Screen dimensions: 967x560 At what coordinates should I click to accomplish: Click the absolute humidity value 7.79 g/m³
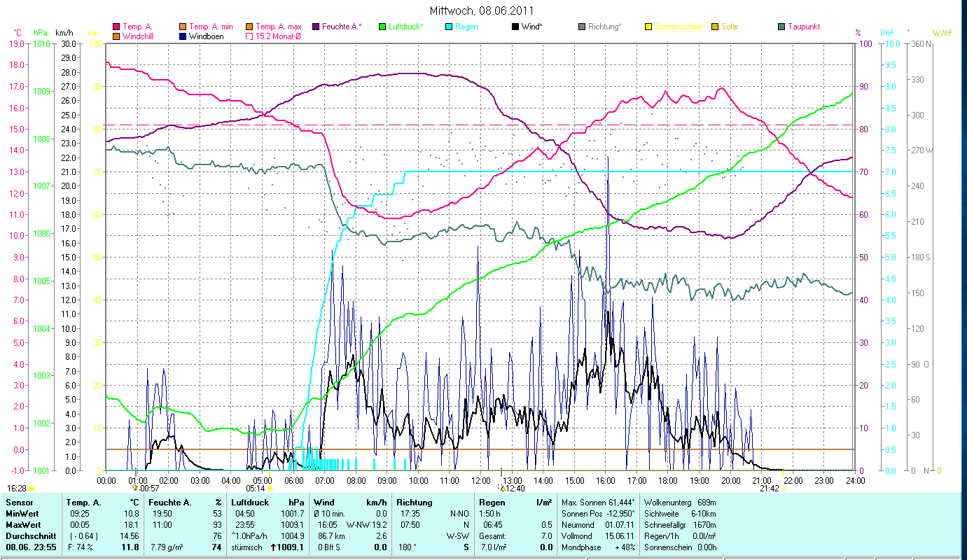tap(167, 547)
